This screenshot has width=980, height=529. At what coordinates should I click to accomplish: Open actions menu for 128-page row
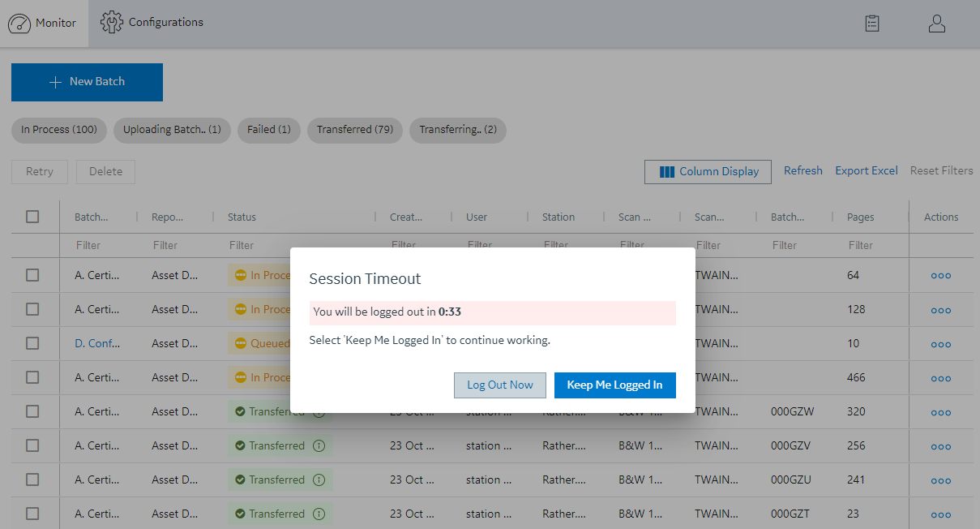point(941,310)
